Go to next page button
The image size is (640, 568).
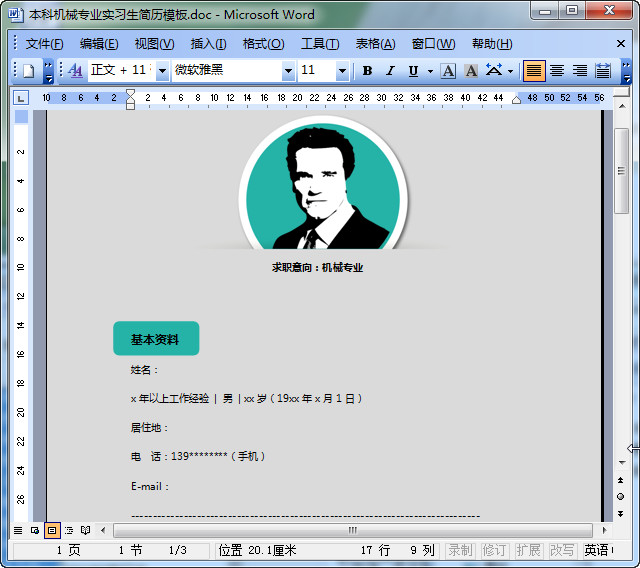coord(620,513)
